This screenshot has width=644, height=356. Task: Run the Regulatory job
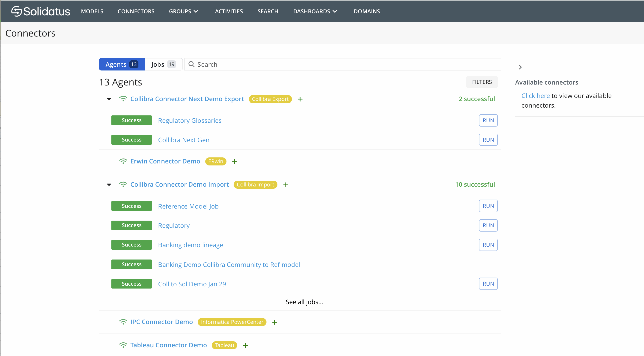(488, 226)
